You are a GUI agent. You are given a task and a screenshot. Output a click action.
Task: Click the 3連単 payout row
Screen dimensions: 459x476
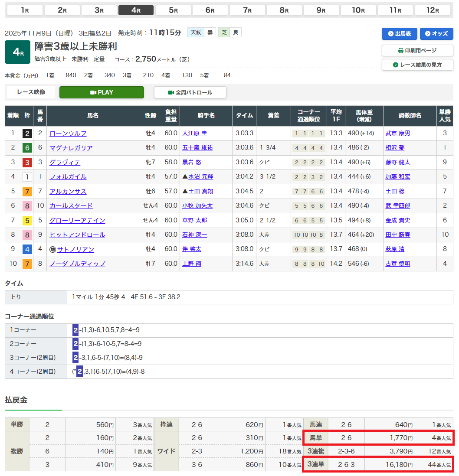pos(377,465)
